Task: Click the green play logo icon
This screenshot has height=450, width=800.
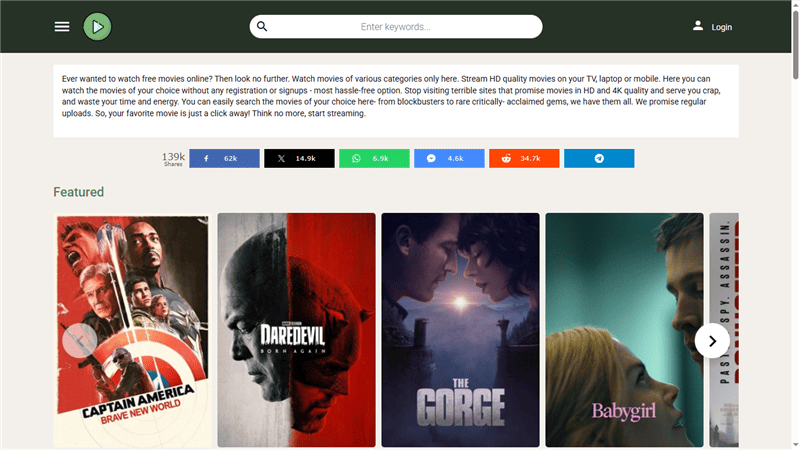Action: click(97, 27)
